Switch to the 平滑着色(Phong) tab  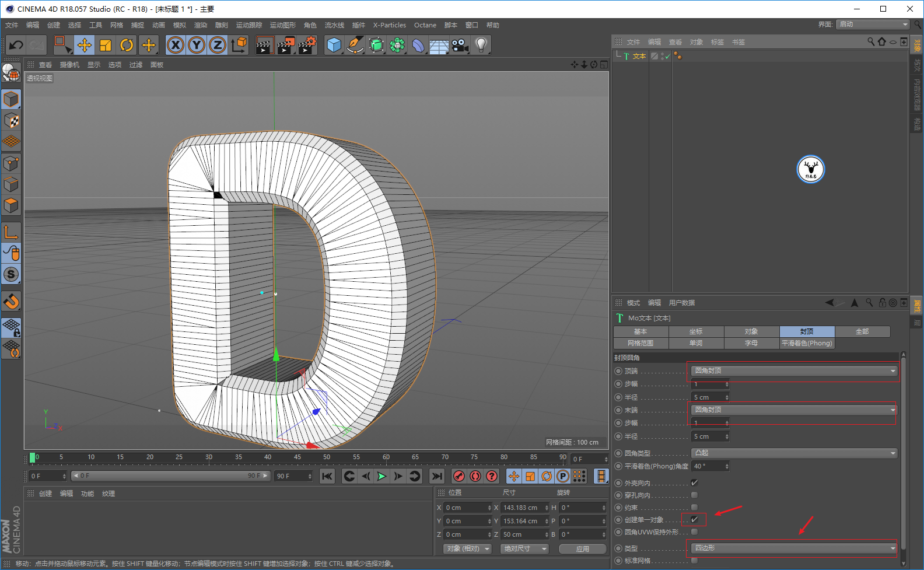click(807, 343)
